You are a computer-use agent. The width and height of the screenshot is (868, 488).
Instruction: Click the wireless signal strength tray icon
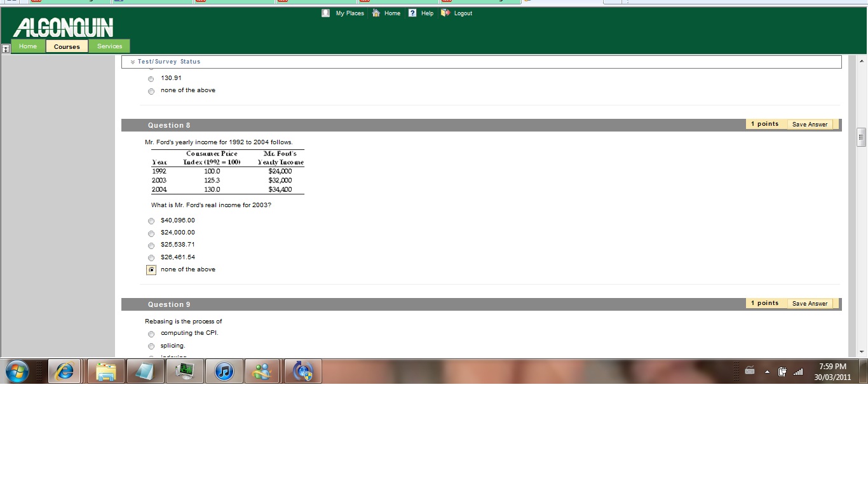[x=798, y=372]
